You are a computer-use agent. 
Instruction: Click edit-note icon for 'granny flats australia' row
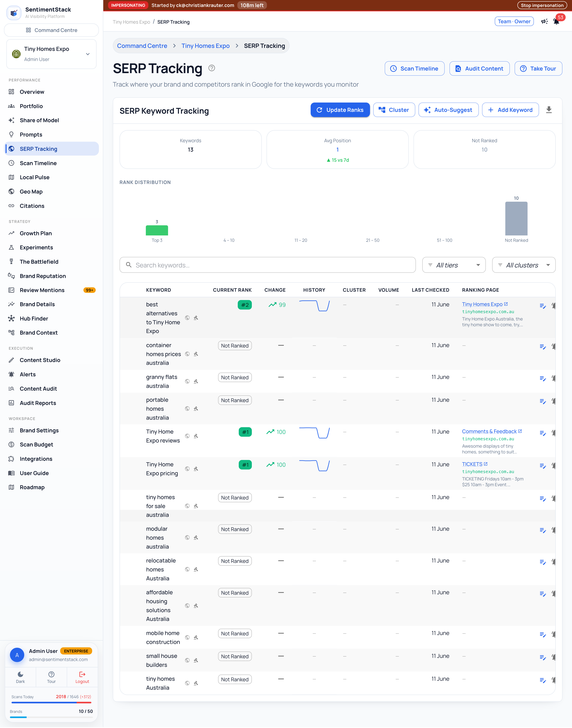click(x=543, y=379)
